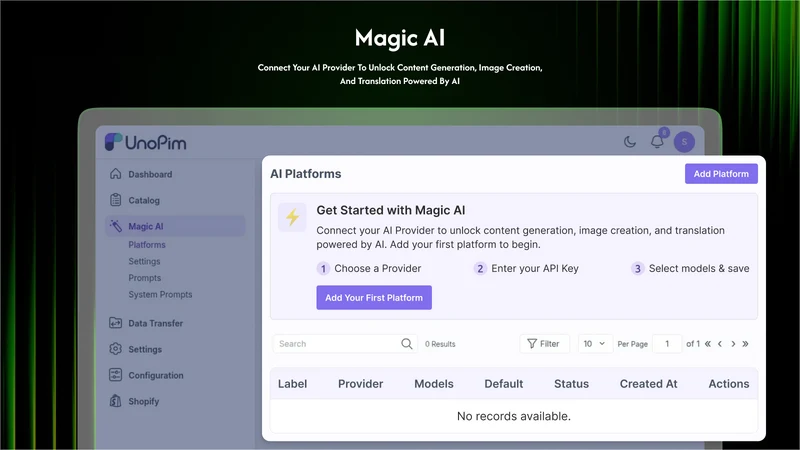The width and height of the screenshot is (800, 450).
Task: Jump to last page double-arrow
Action: tap(745, 344)
